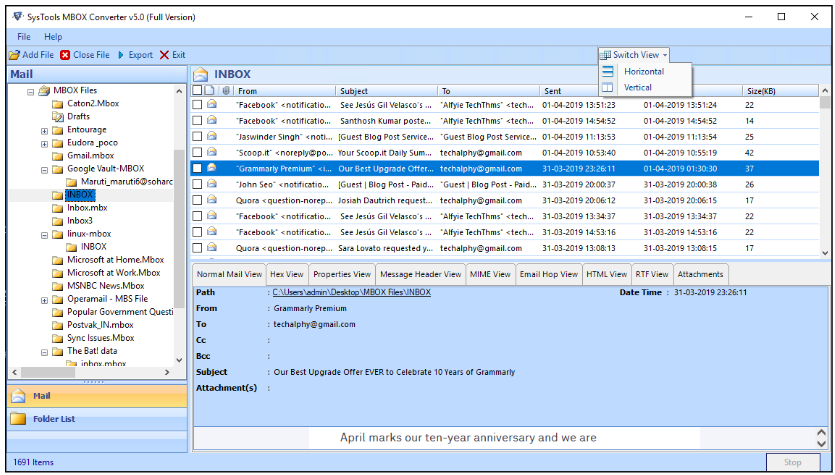Click the Stop button

792,462
